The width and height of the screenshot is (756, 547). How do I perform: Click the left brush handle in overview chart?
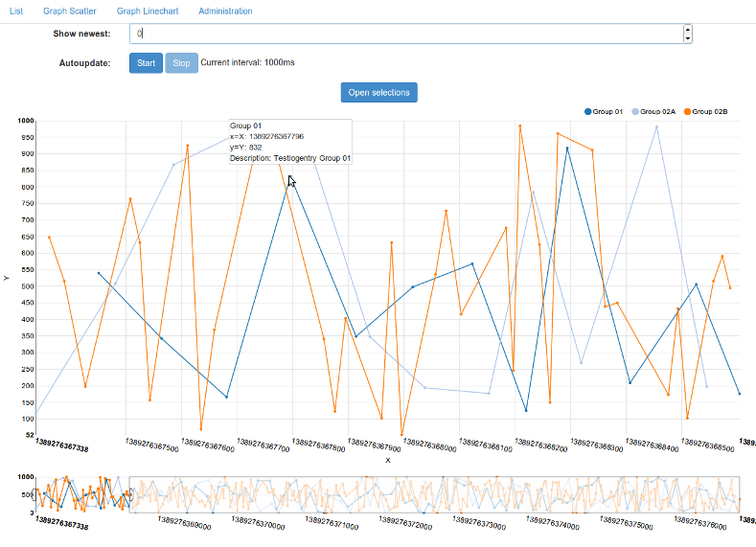(34, 494)
